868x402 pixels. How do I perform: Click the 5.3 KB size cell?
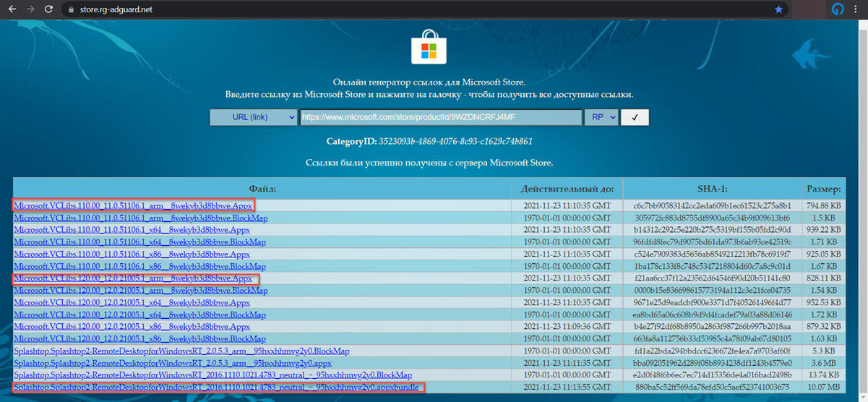pyautogui.click(x=825, y=351)
